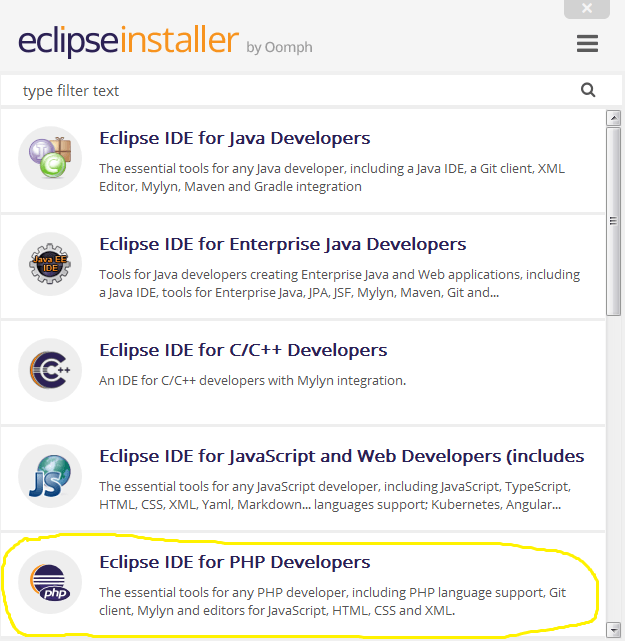Click the Java EE IDE gear icon
Screen dimensions: 625x641
50,264
